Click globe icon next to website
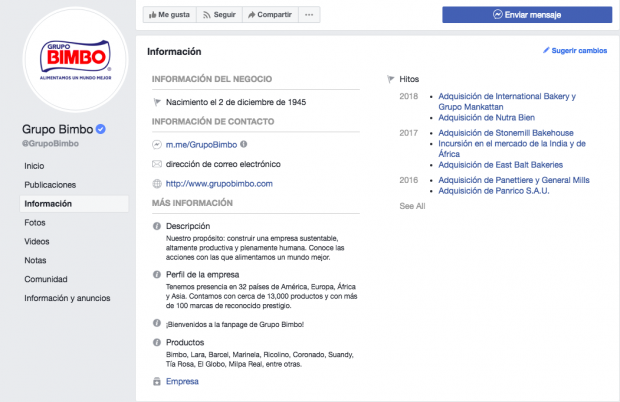Screen dimensions: 620x402 [x=157, y=183]
